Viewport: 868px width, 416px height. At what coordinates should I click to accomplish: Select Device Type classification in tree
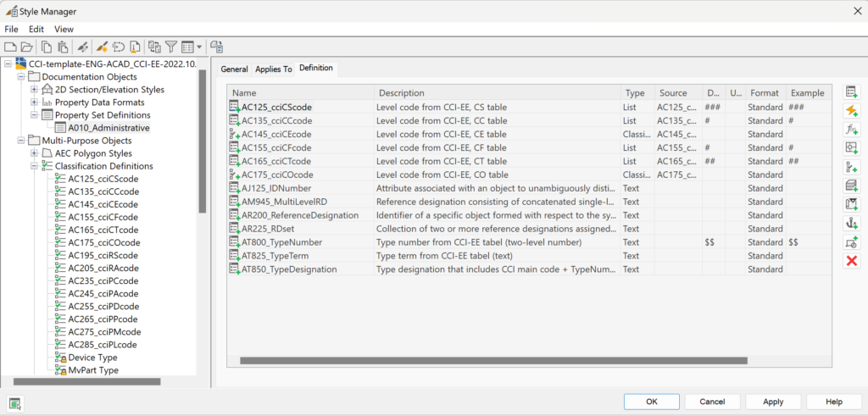92,358
